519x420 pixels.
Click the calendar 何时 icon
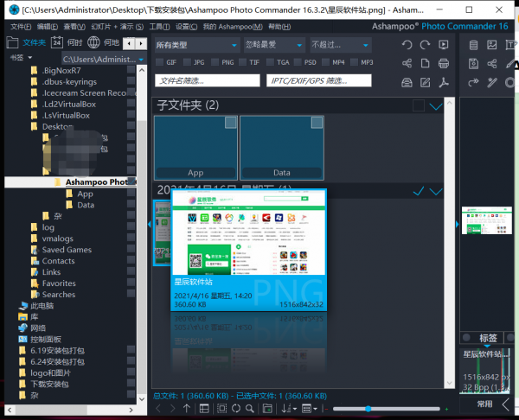click(57, 42)
